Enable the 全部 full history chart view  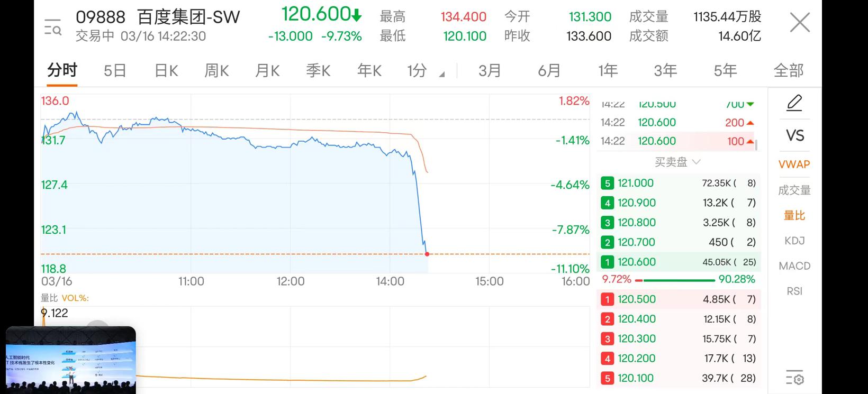(x=790, y=70)
